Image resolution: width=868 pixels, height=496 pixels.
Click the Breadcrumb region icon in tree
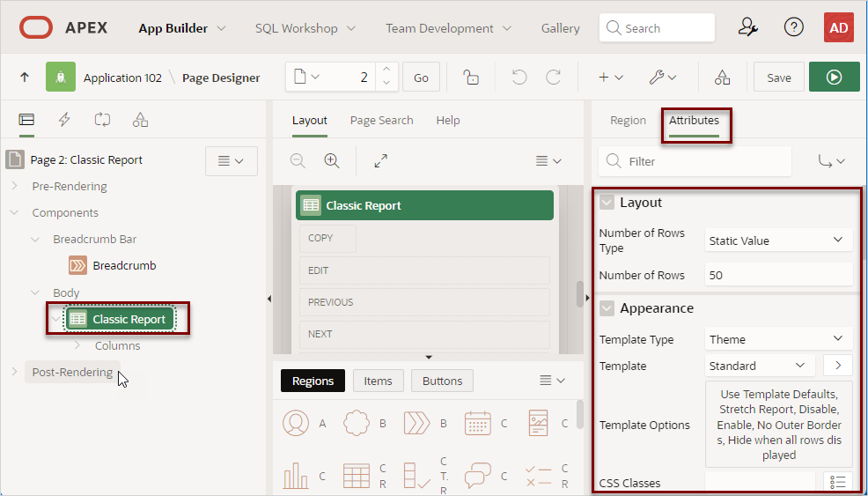tap(77, 265)
